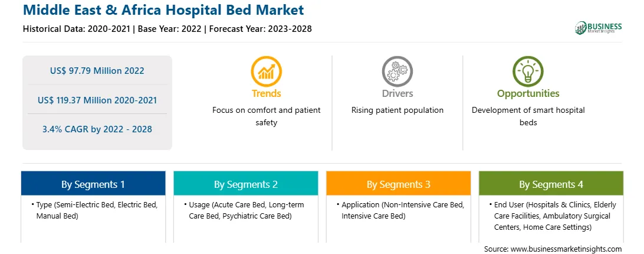The image size is (644, 254).
Task: Click the US$ 119.37 Million 2020-2021 value
Action: [97, 100]
